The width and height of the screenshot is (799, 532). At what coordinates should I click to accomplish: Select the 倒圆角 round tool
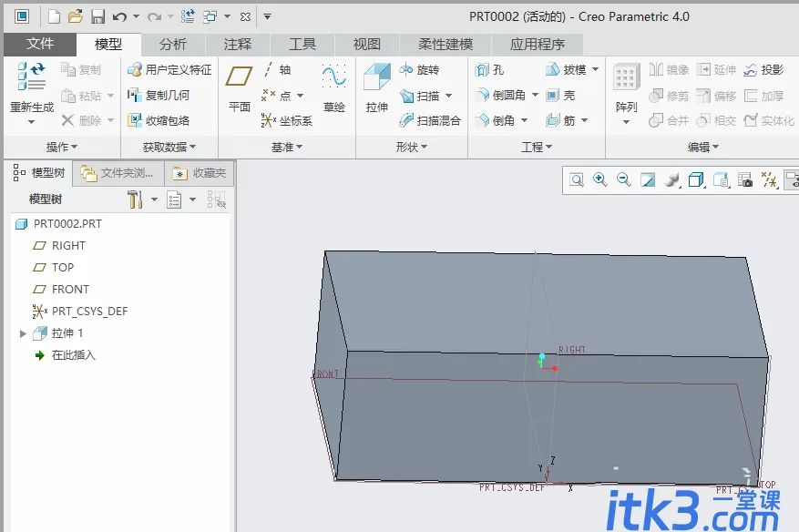tap(500, 96)
